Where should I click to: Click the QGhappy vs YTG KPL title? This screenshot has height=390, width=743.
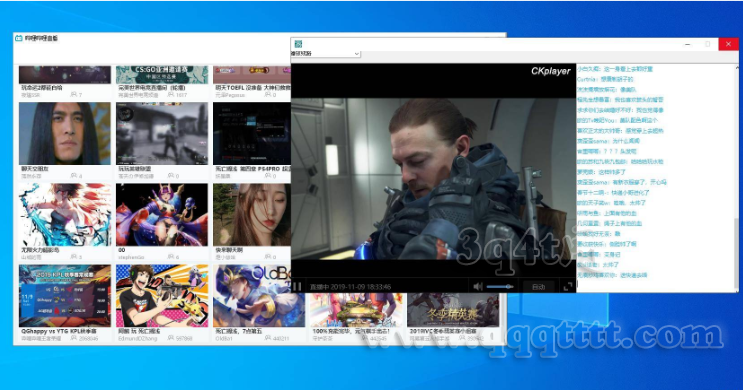(x=58, y=331)
